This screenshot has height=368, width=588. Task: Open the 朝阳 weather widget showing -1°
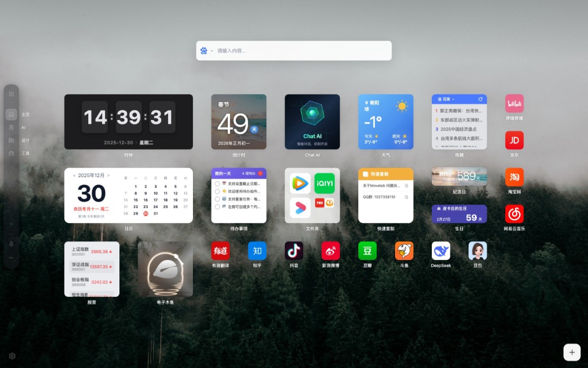pos(385,122)
